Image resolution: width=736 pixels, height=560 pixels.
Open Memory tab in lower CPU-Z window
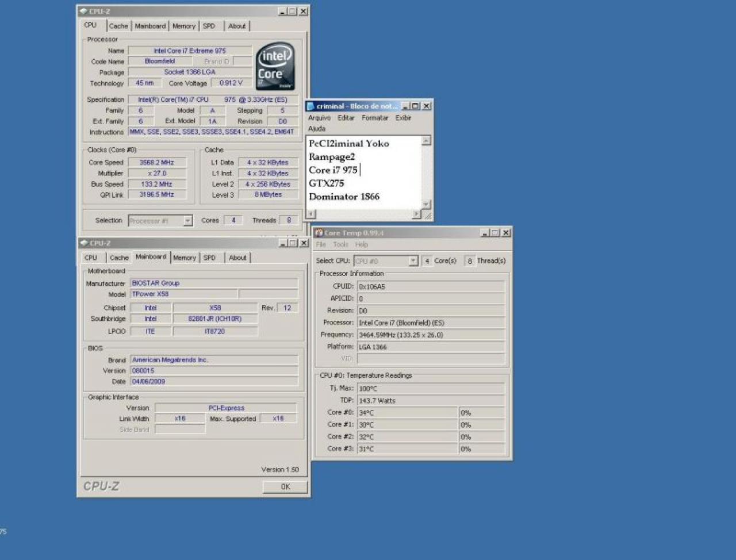[x=184, y=258]
